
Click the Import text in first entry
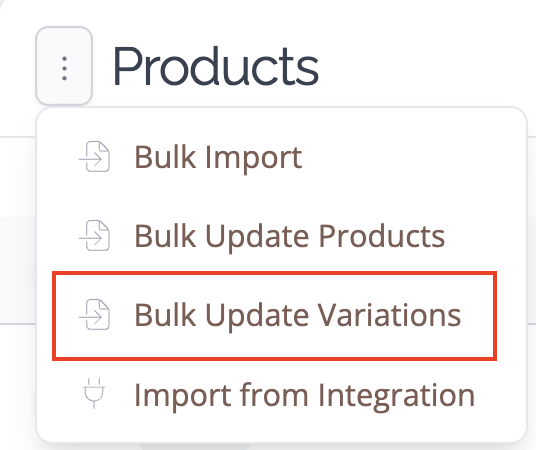pos(253,159)
